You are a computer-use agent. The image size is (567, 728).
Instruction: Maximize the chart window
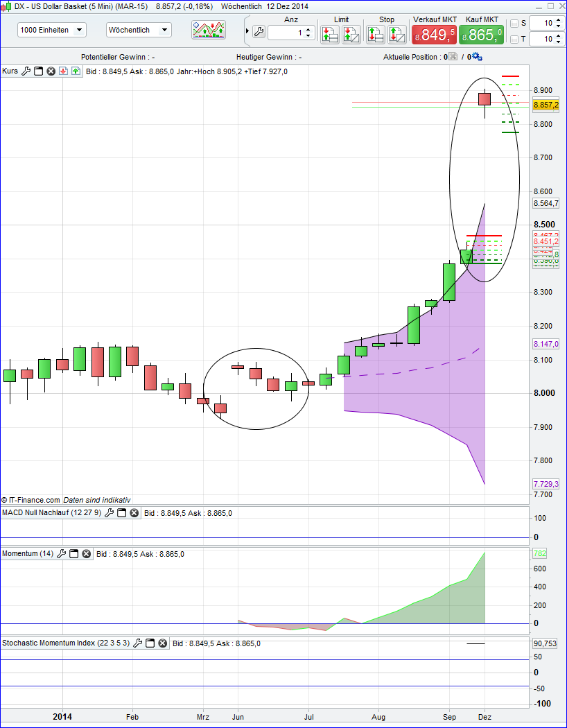tap(550, 6)
